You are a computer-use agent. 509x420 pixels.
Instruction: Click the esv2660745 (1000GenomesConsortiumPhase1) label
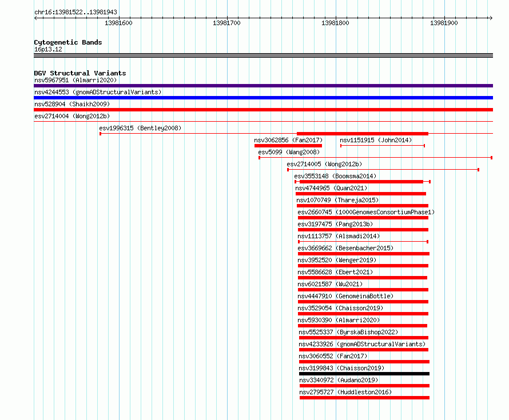click(366, 212)
